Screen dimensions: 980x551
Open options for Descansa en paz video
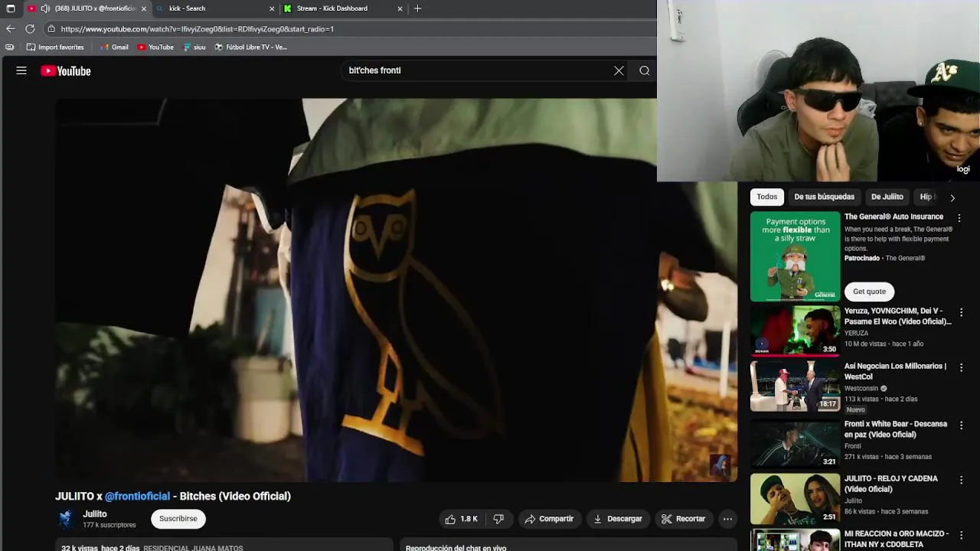point(962,425)
